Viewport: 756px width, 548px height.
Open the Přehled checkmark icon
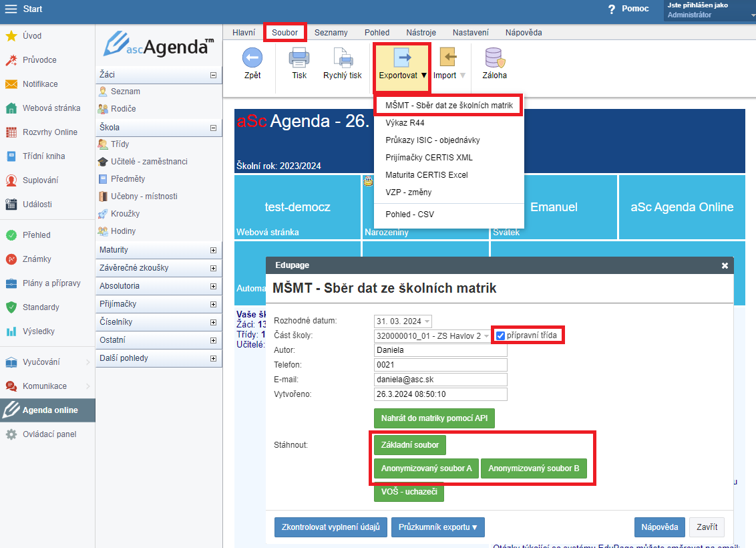click(x=11, y=235)
